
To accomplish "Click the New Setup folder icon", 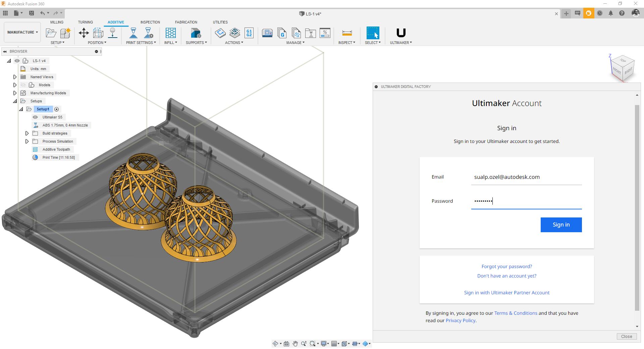I will point(51,33).
